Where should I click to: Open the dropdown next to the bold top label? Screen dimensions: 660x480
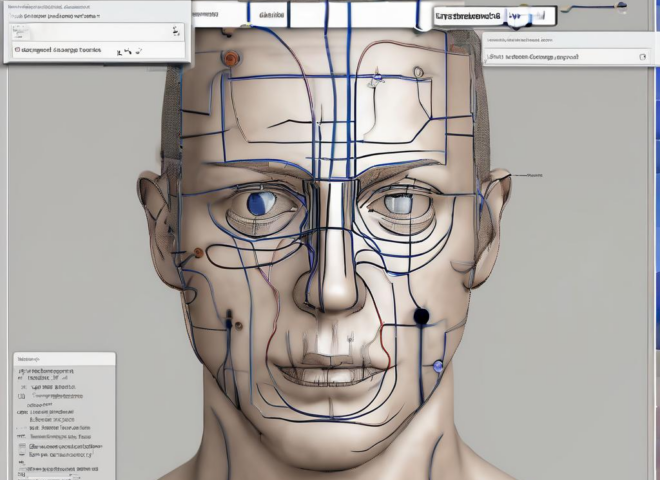point(529,16)
